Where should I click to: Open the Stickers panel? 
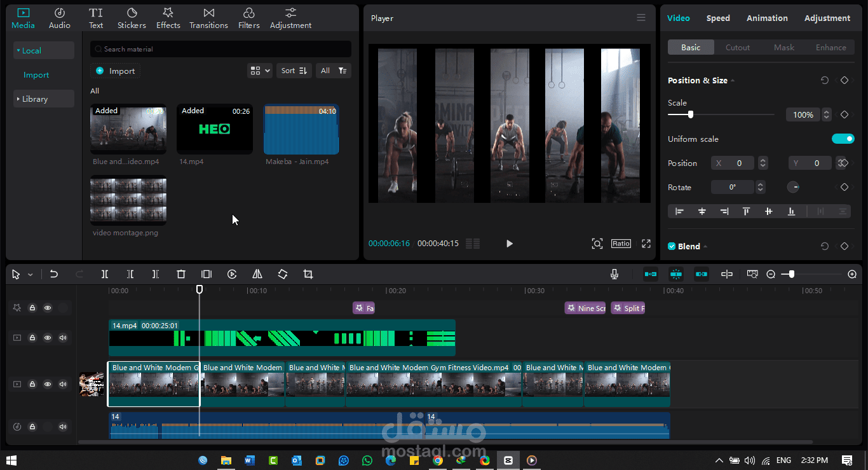[132, 18]
